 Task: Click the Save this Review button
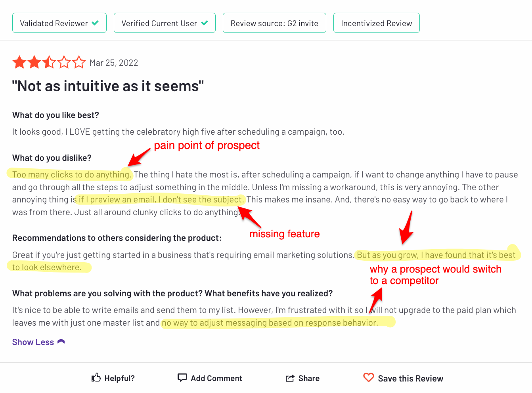pyautogui.click(x=403, y=378)
